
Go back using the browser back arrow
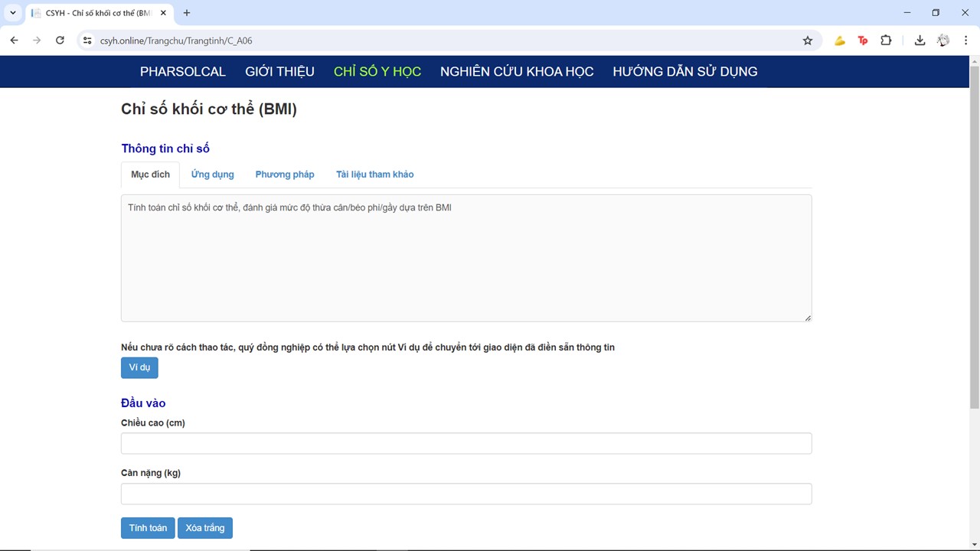point(14,41)
